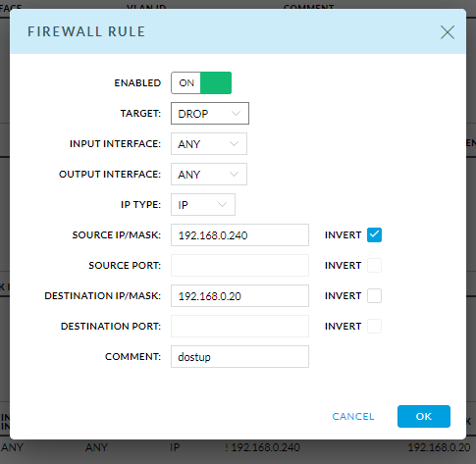The image size is (476, 464).
Task: Enable Invert for Destination IP/Mask
Action: click(x=374, y=295)
